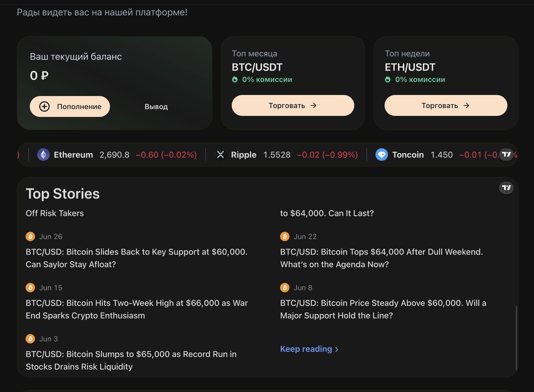Click the Top Stories heading
Image resolution: width=534 pixels, height=392 pixels.
tap(63, 194)
